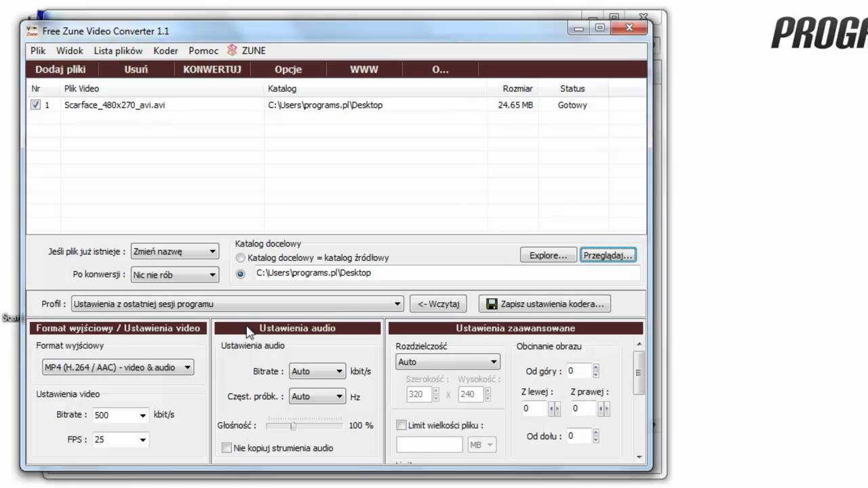Viewport: 868px width, 488px height.
Task: Click the Status column header
Action: coord(572,89)
